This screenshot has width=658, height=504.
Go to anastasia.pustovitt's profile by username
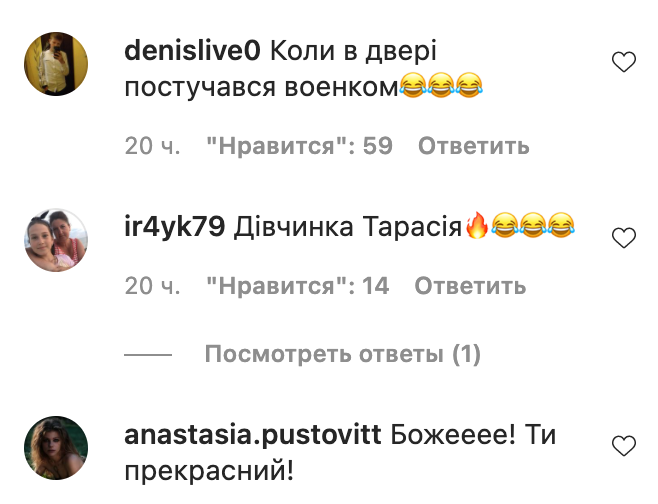click(x=253, y=435)
